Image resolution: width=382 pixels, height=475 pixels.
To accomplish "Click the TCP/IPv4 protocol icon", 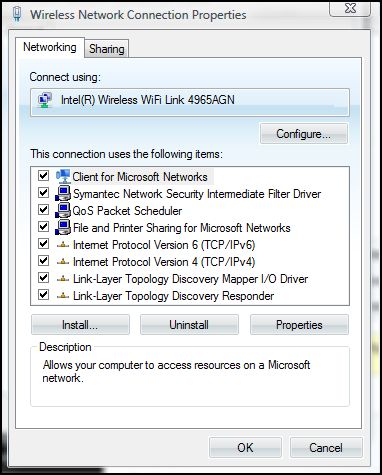I will (x=63, y=262).
